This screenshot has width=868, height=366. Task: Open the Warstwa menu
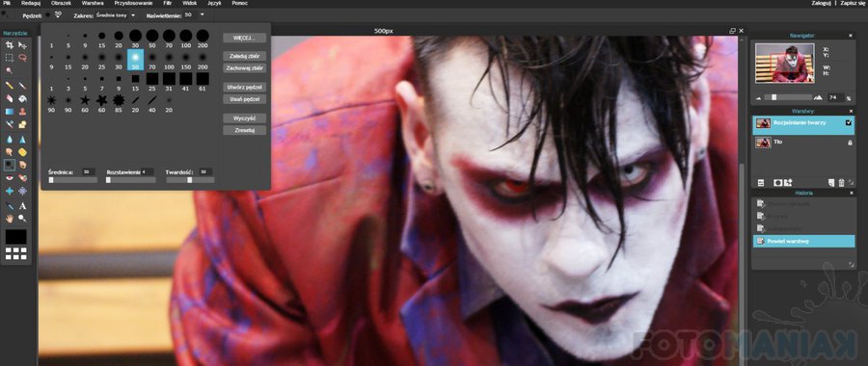pos(93,3)
